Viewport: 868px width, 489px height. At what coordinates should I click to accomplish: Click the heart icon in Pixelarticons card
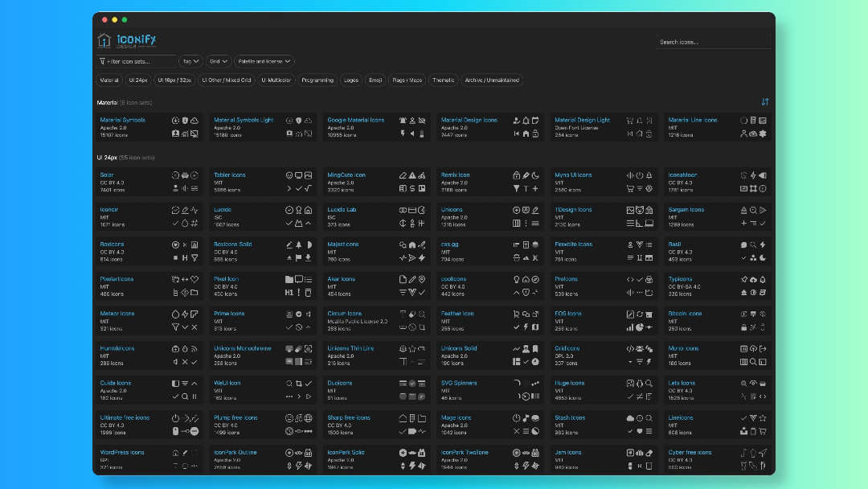194,280
